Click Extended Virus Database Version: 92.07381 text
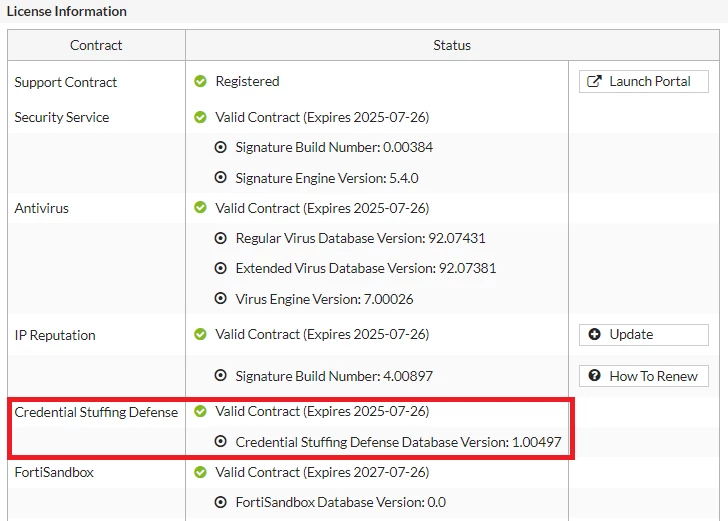The image size is (728, 521). click(x=366, y=268)
